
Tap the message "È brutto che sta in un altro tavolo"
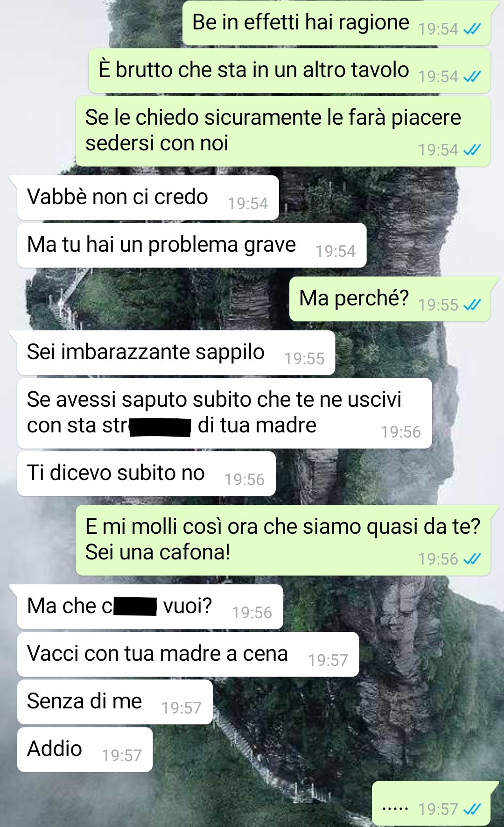(289, 71)
